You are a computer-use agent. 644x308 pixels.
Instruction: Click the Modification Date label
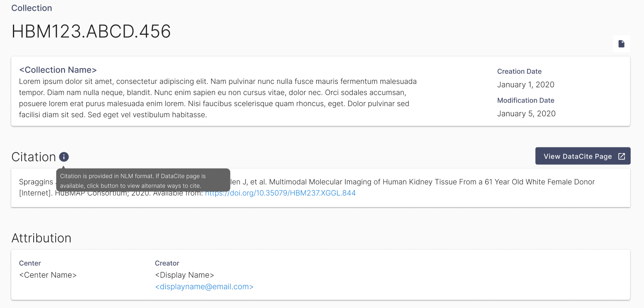(526, 100)
